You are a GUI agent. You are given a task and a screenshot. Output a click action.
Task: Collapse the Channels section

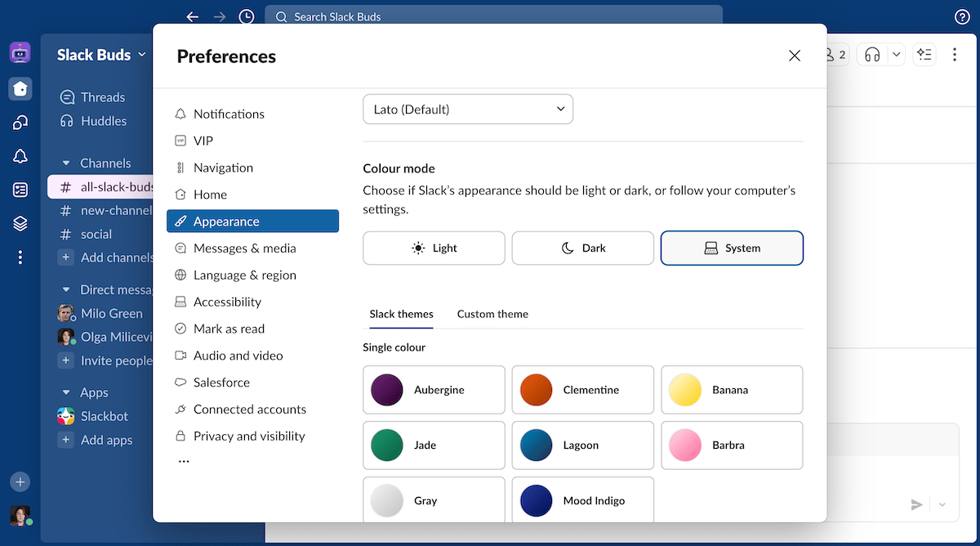point(67,163)
